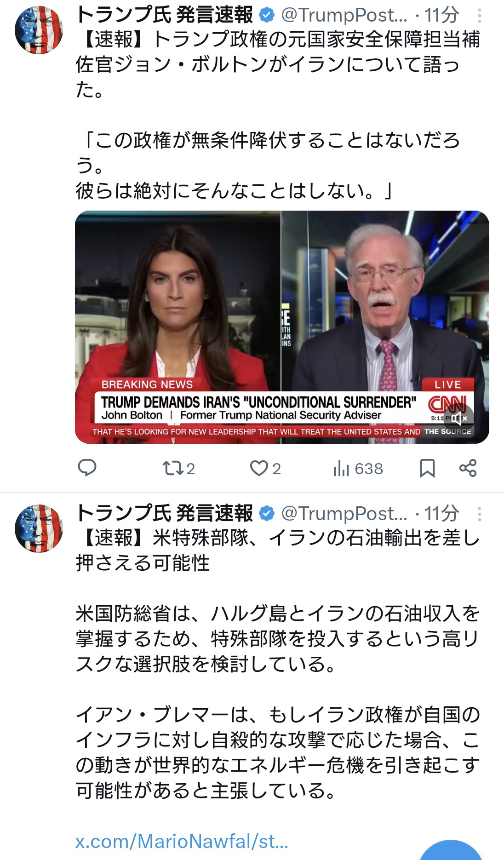Open @TrumpPost handle on second tweet
Screen dimensions: 504x860
(x=344, y=513)
